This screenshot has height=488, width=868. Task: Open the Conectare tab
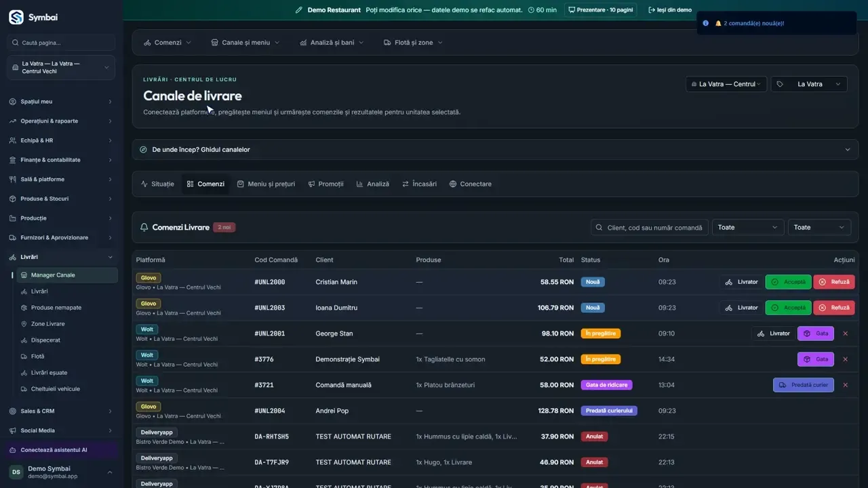(471, 184)
